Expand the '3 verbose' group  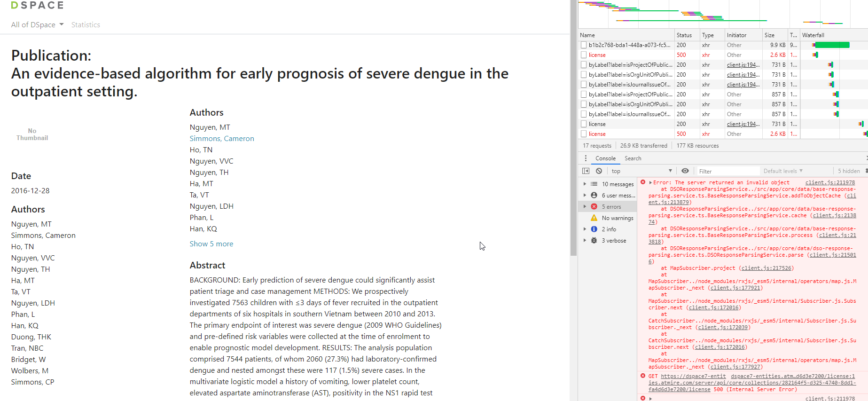pyautogui.click(x=585, y=241)
